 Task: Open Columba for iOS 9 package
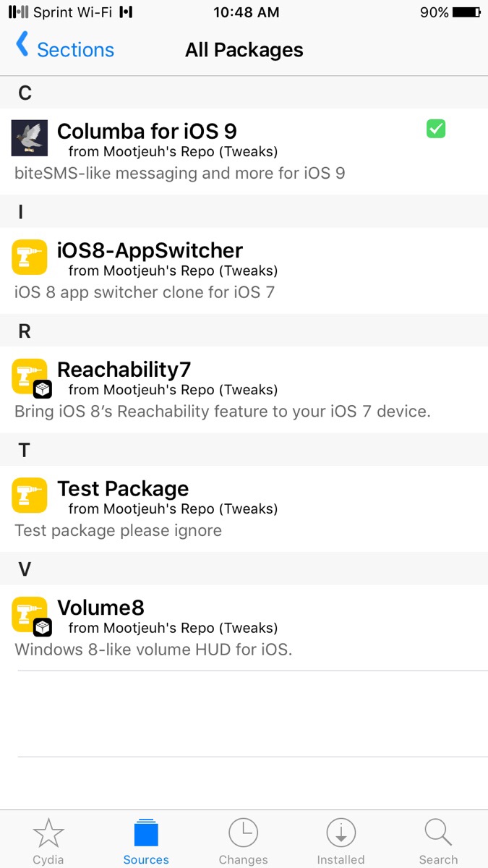pyautogui.click(x=147, y=132)
